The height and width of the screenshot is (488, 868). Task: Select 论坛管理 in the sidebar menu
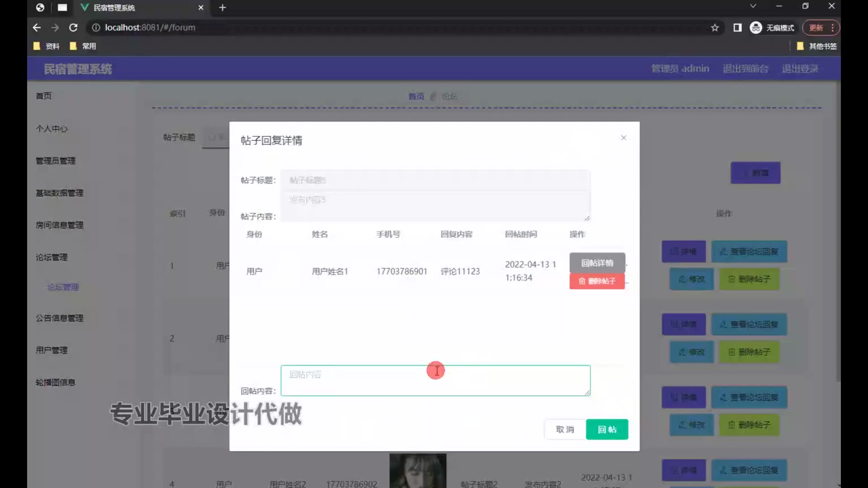[x=52, y=257]
